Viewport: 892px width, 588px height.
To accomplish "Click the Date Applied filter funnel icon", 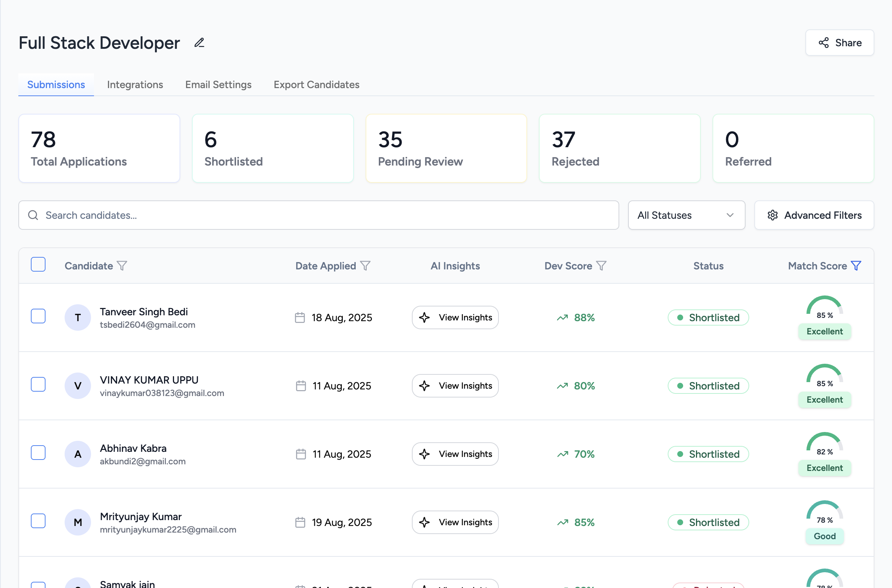I will tap(365, 266).
